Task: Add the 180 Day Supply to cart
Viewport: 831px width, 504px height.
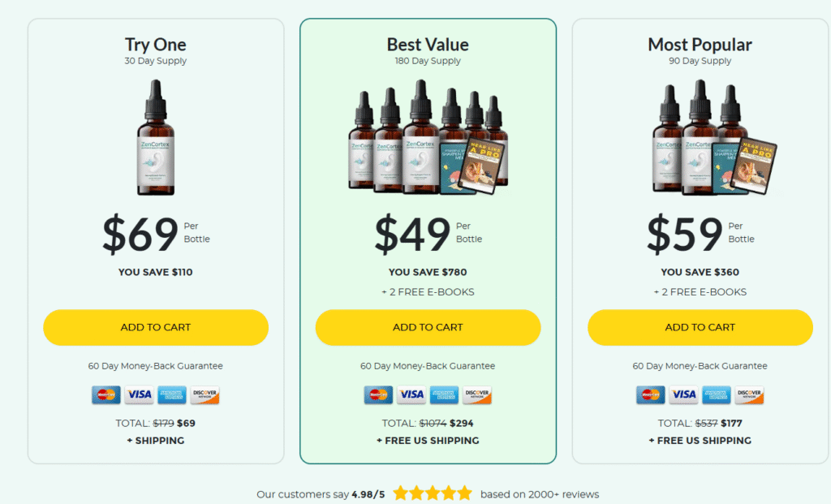Action: coord(428,328)
